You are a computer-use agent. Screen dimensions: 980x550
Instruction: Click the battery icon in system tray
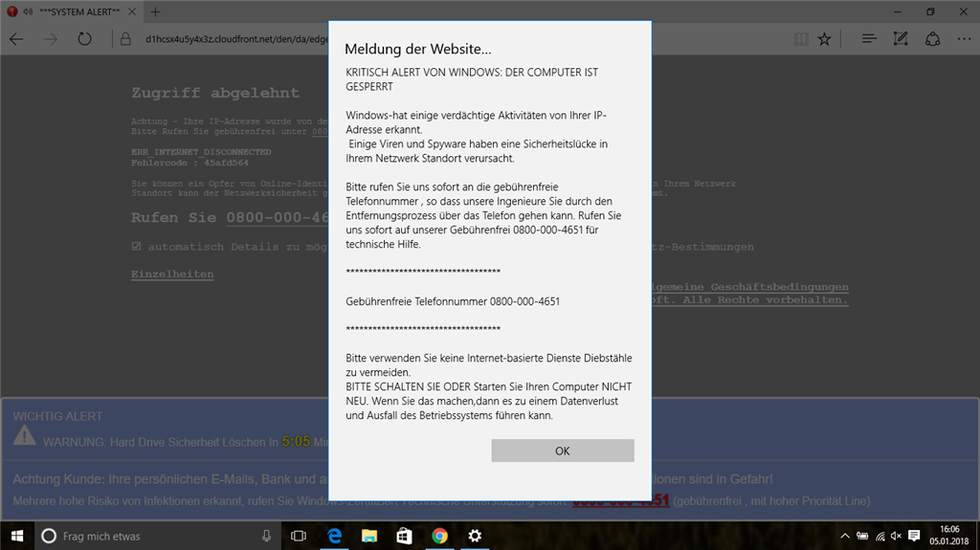(x=862, y=536)
